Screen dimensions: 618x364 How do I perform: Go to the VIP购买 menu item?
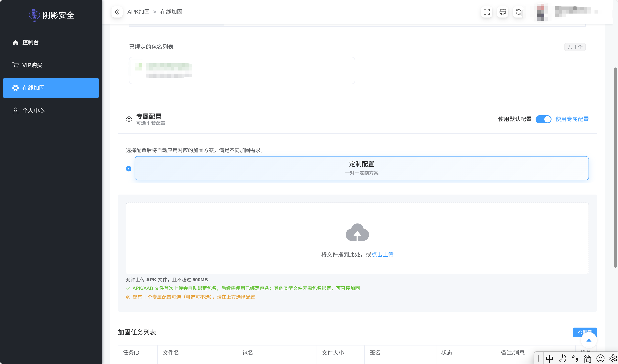point(32,65)
